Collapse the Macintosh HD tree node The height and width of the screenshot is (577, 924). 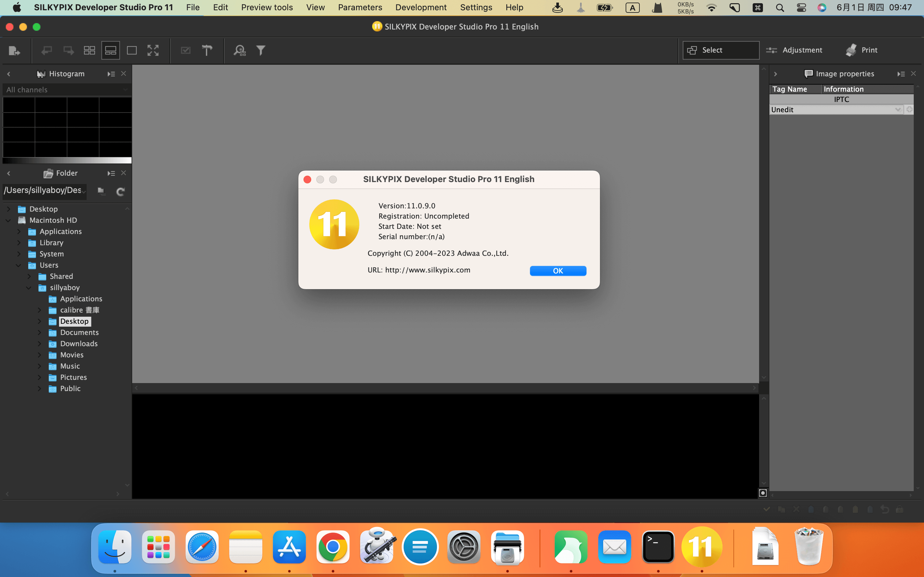coord(8,220)
